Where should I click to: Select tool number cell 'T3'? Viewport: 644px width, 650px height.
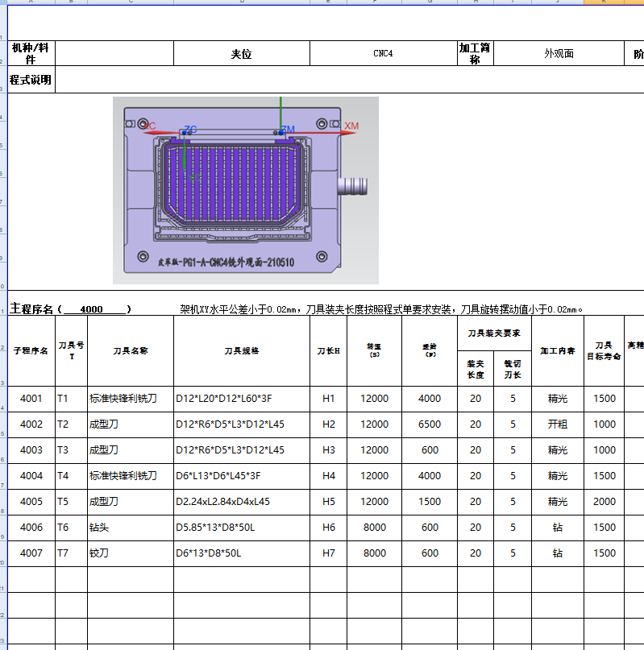[x=72, y=450]
